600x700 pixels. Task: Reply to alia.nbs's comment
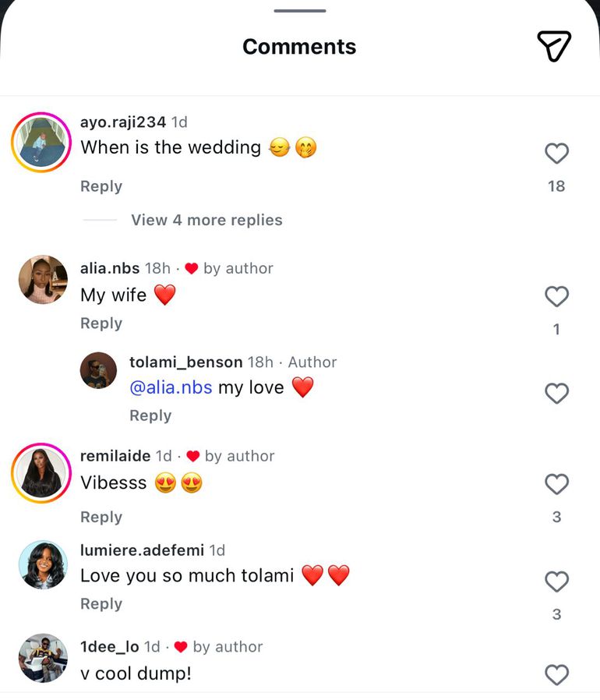point(101,323)
